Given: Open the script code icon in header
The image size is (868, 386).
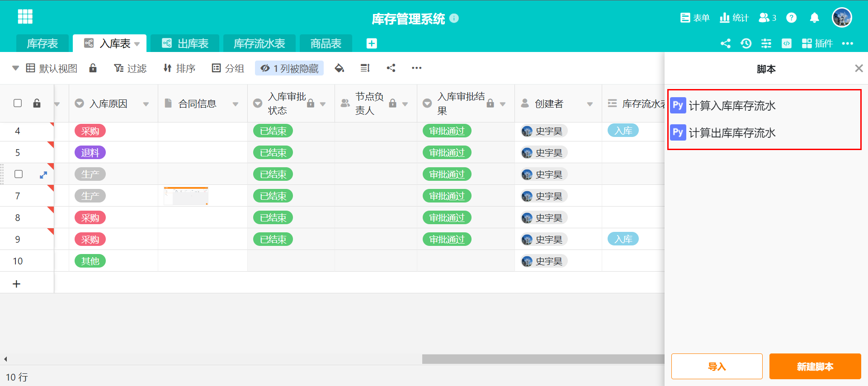Looking at the screenshot, I should [787, 43].
